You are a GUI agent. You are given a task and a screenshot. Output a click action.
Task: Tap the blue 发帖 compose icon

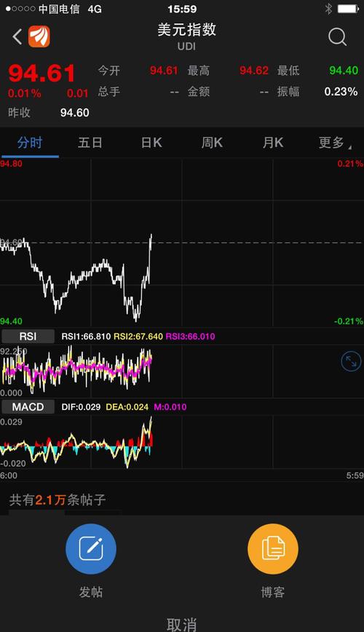tap(91, 548)
